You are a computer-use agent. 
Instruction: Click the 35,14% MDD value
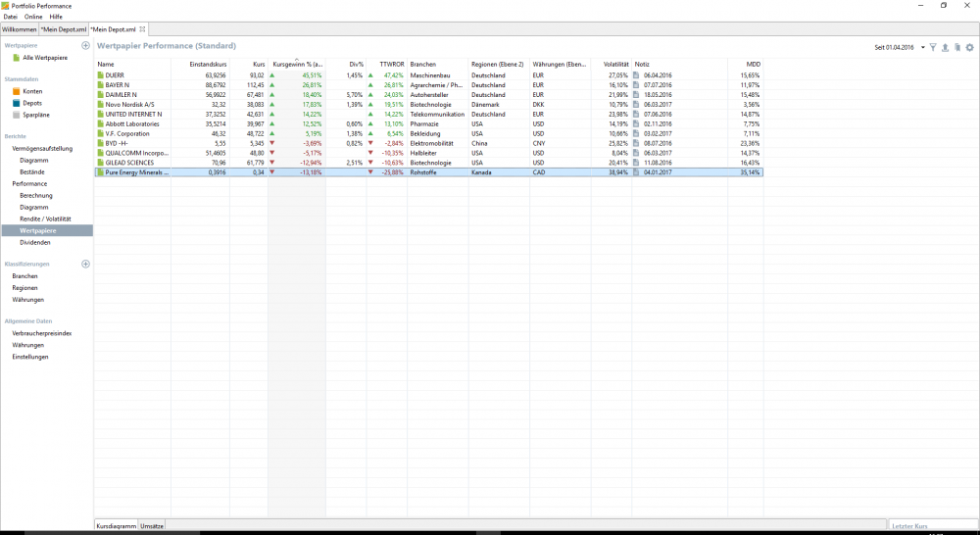(x=750, y=172)
